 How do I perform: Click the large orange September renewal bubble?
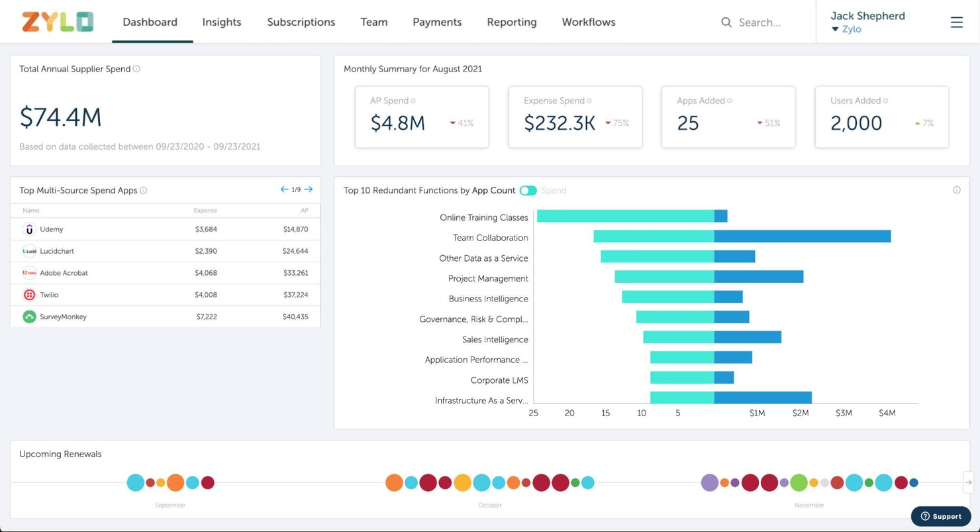click(175, 482)
